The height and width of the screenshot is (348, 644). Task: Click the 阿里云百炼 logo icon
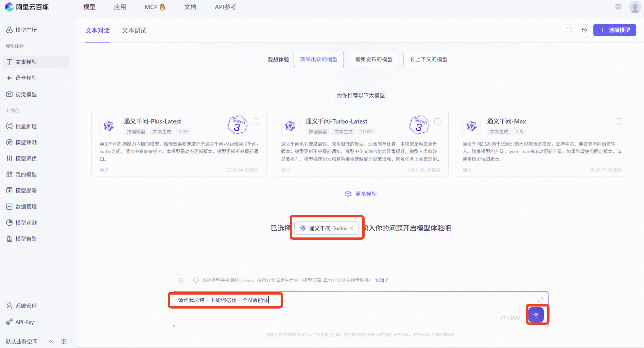tap(9, 7)
